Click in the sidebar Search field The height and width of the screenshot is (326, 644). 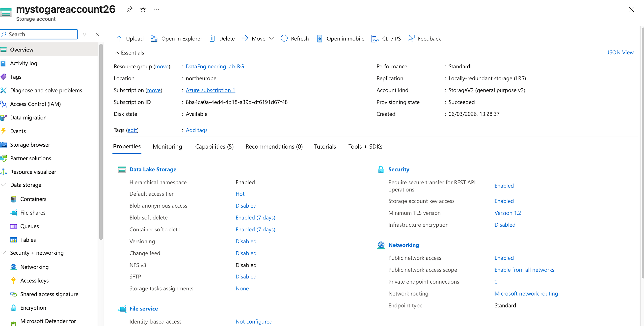click(x=39, y=34)
